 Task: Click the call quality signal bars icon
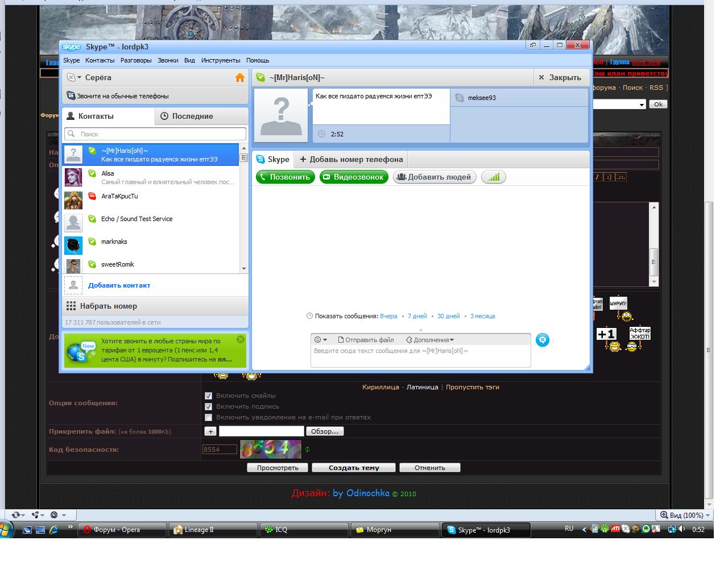[494, 177]
